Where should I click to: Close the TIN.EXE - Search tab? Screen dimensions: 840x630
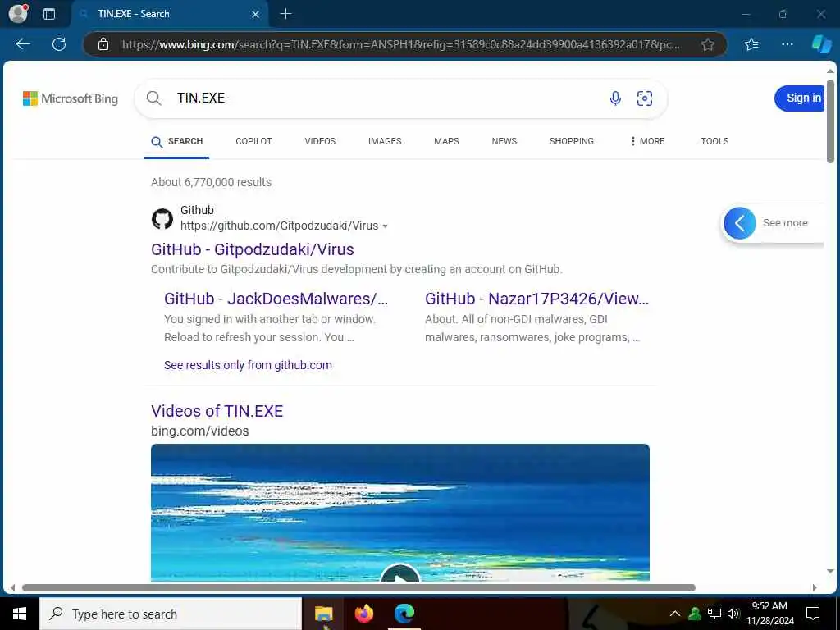[x=256, y=14]
